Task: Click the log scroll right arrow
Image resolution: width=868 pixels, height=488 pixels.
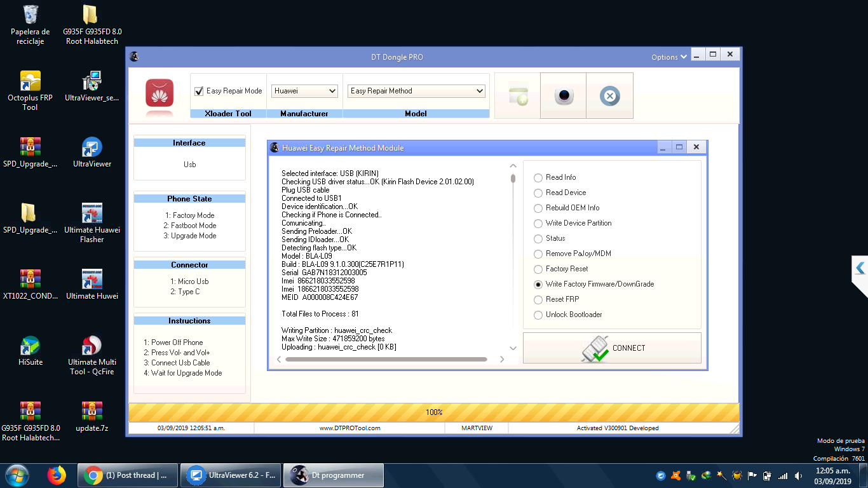Action: (501, 360)
